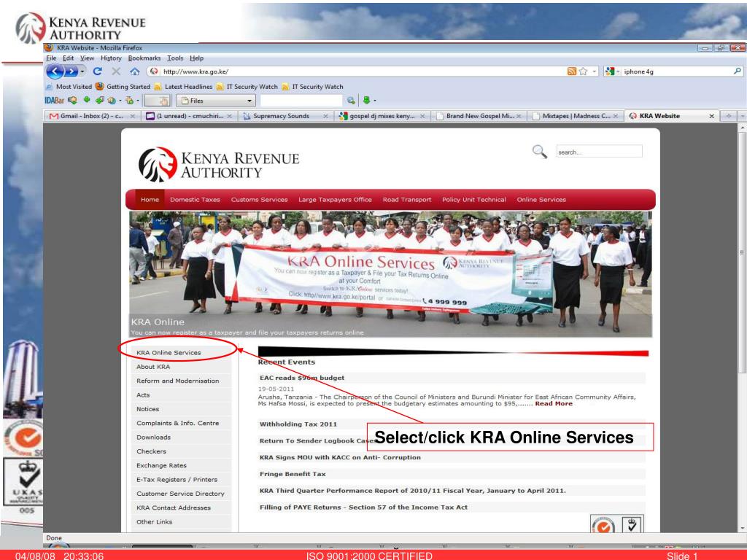
Task: Expand the dropdown beside the green download arrow
Action: (x=375, y=101)
